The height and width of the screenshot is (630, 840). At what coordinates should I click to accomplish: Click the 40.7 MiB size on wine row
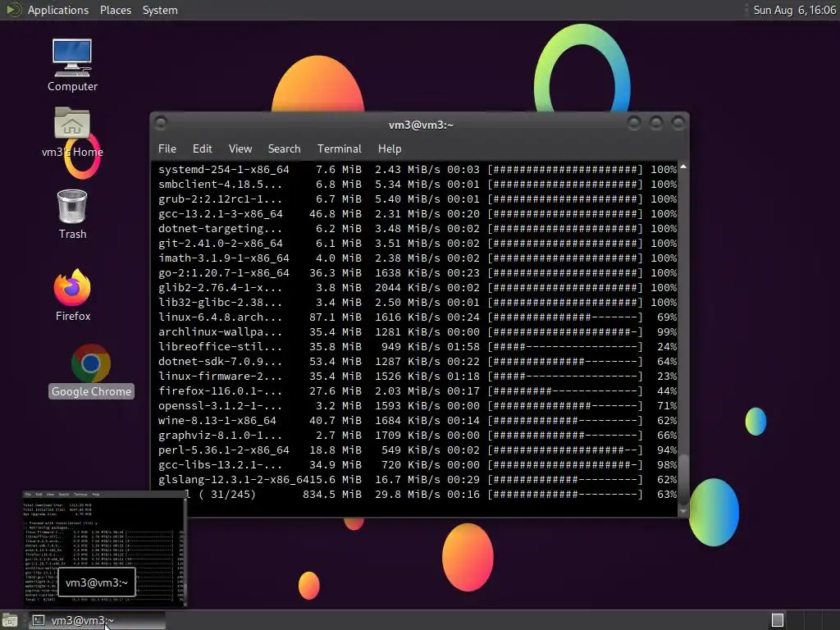tap(336, 421)
